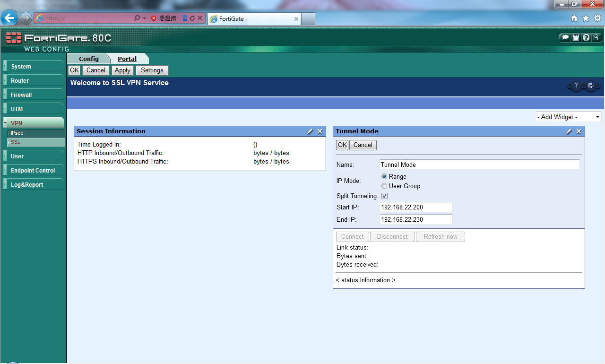Open a new browser tab
Screen dimensions: 605x364
tap(308, 19)
